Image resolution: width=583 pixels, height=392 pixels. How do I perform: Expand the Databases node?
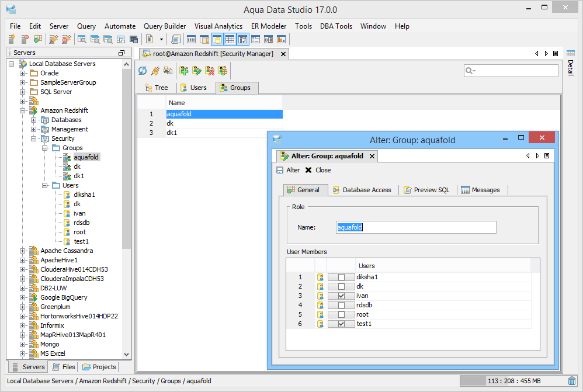34,120
